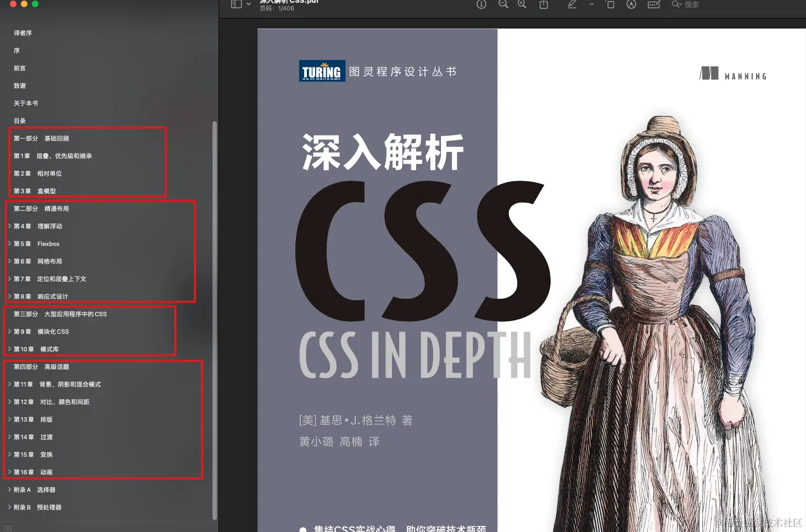Zoom in on the PDF page
Image resolution: width=806 pixels, height=532 pixels.
[522, 4]
